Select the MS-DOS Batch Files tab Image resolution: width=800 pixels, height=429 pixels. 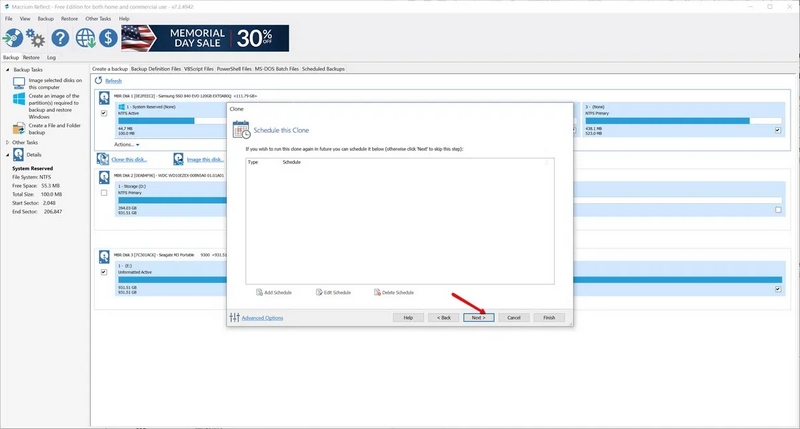click(277, 69)
